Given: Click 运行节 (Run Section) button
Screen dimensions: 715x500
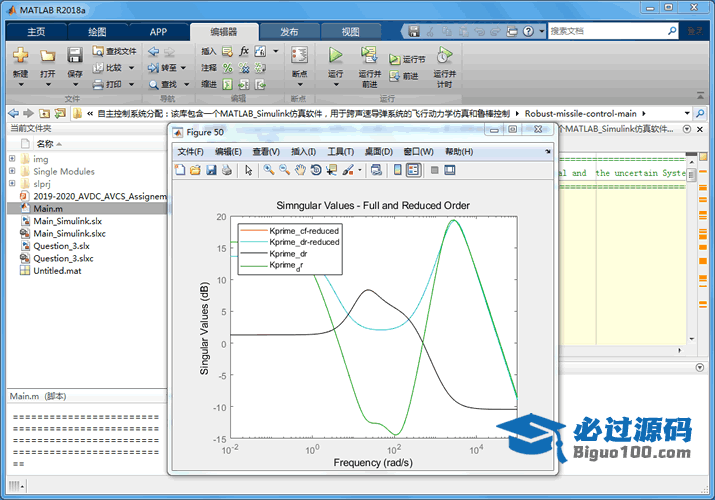Looking at the screenshot, I should point(407,59).
